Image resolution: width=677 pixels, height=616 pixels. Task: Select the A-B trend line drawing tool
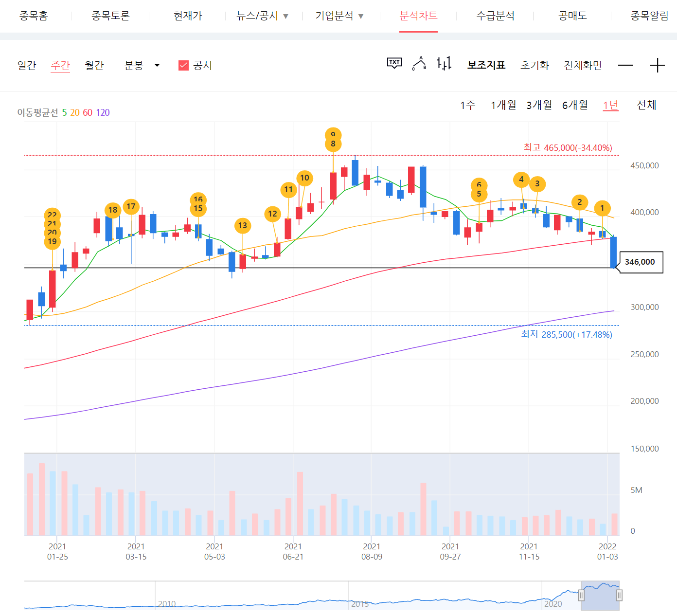(x=419, y=63)
